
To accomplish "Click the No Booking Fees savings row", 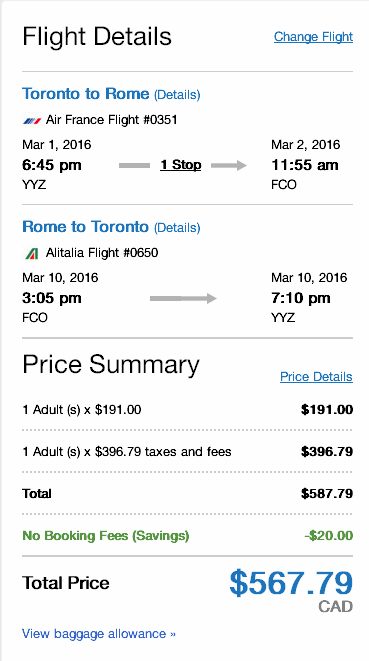I will coord(187,536).
